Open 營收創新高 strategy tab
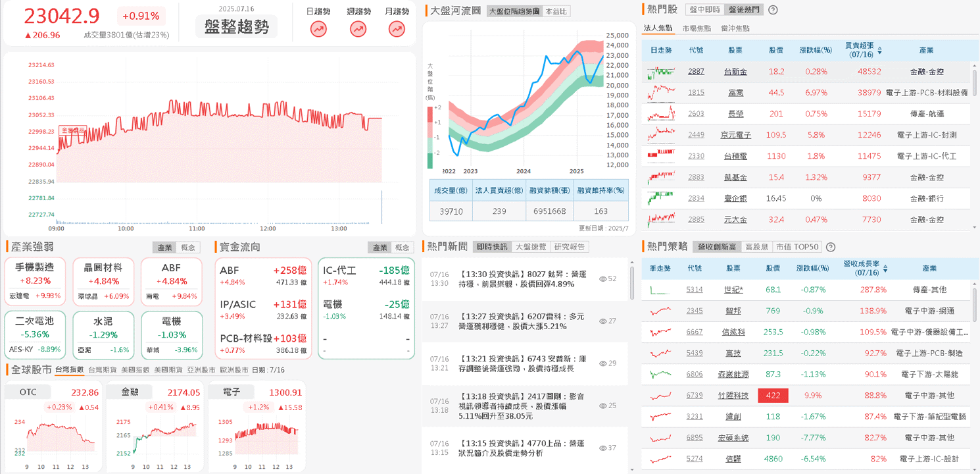Screen dimensions: 980x474 point(718,247)
